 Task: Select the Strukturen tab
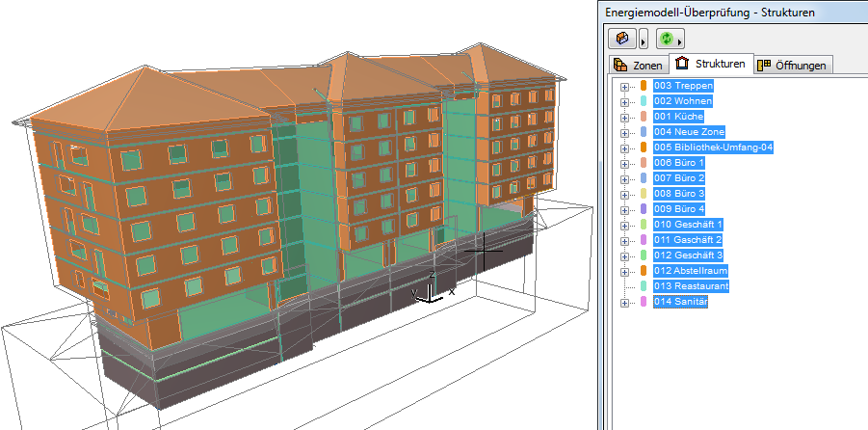(x=712, y=65)
